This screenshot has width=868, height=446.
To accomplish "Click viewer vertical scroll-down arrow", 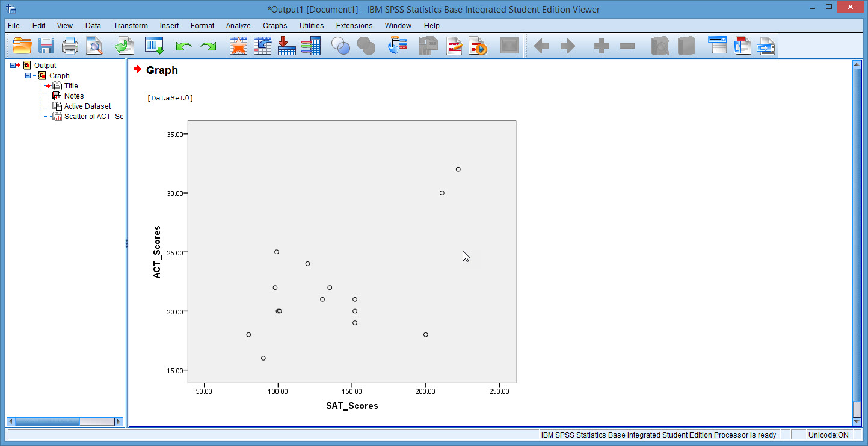I will [x=857, y=422].
